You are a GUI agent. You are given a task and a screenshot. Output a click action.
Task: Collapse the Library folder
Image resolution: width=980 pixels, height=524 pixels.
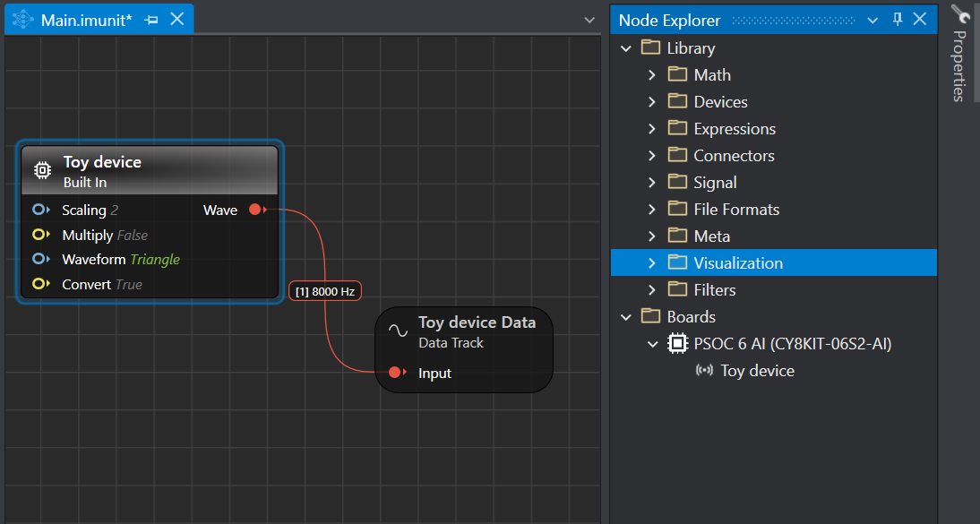(x=625, y=48)
